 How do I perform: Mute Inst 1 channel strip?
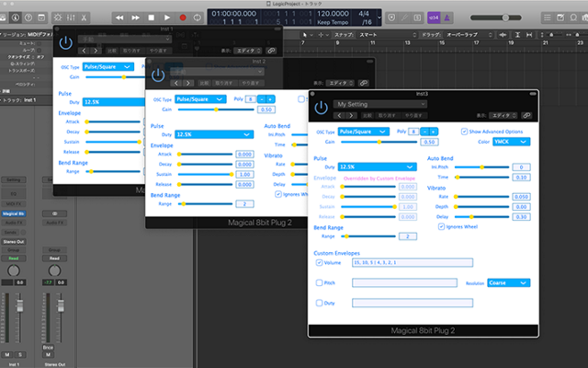click(7, 354)
